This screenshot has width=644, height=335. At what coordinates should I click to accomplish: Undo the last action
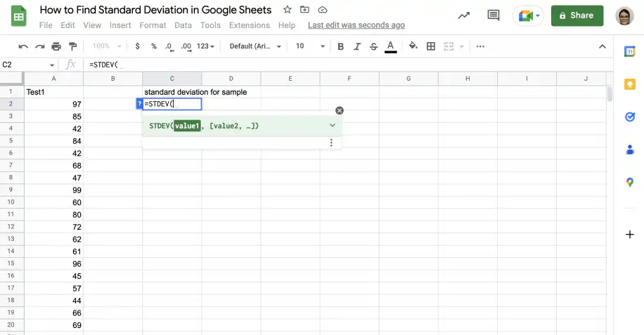[x=23, y=46]
